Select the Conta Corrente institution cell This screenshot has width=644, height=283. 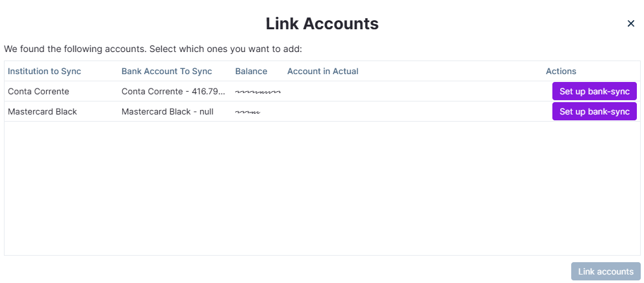(x=38, y=92)
